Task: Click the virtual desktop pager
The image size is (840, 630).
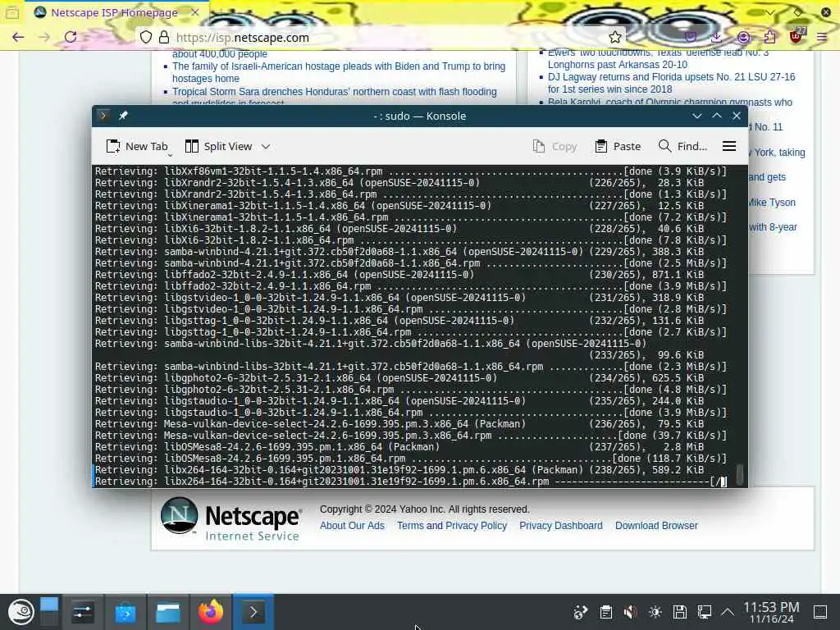Action: tap(48, 612)
